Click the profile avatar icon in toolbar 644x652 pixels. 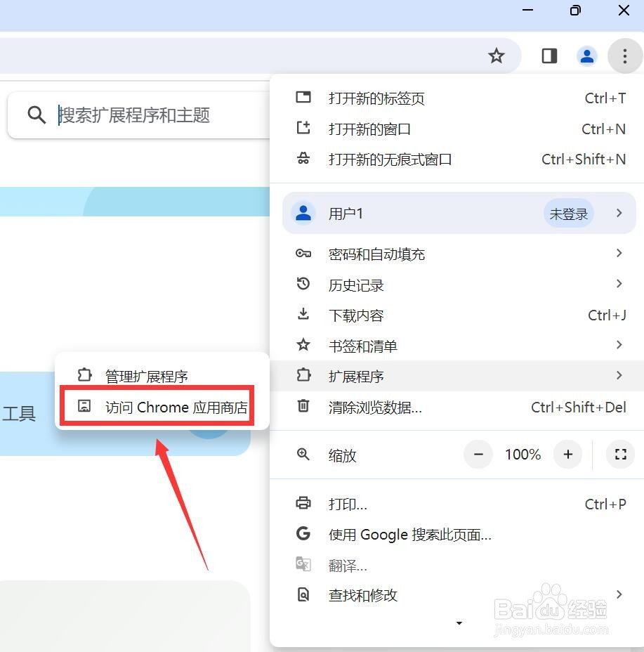point(587,56)
